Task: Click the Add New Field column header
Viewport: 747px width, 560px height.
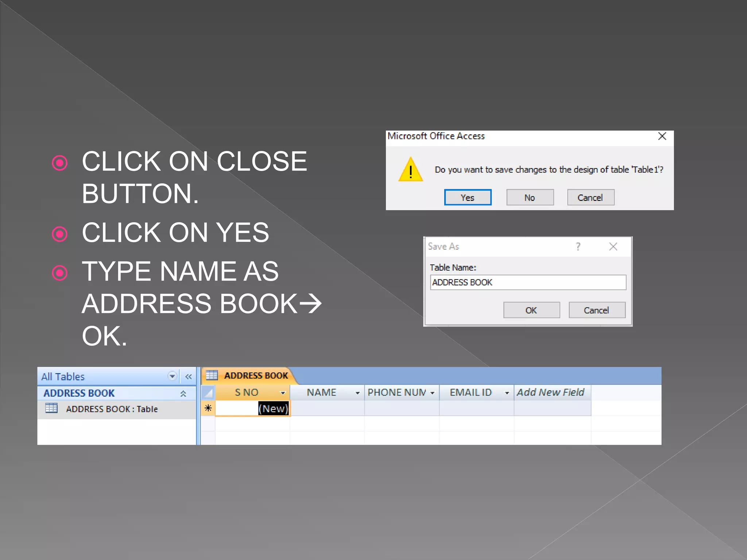Action: pos(552,393)
